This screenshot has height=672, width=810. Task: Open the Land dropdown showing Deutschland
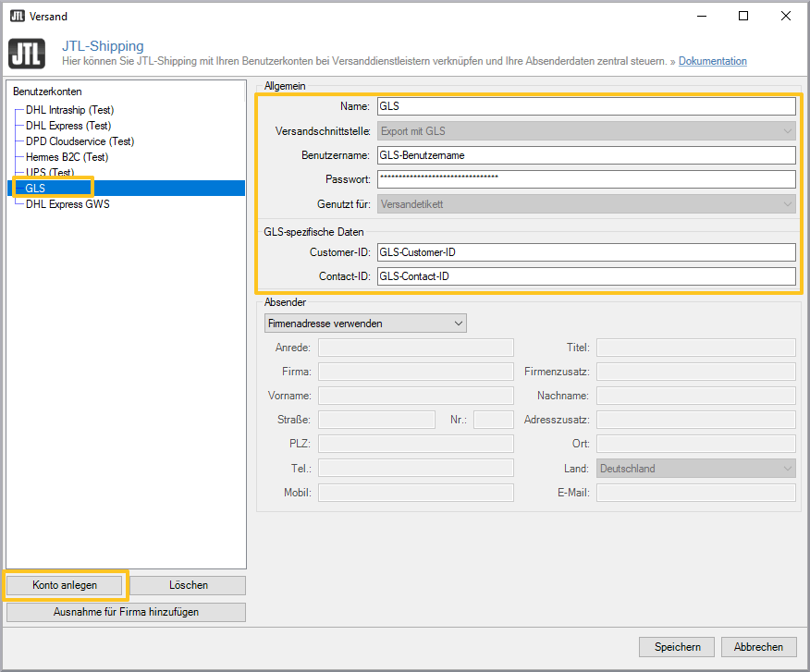(x=695, y=468)
